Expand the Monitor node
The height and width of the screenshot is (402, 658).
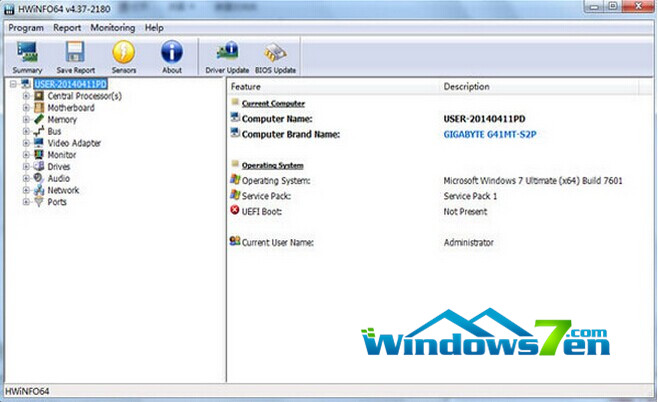click(x=26, y=155)
